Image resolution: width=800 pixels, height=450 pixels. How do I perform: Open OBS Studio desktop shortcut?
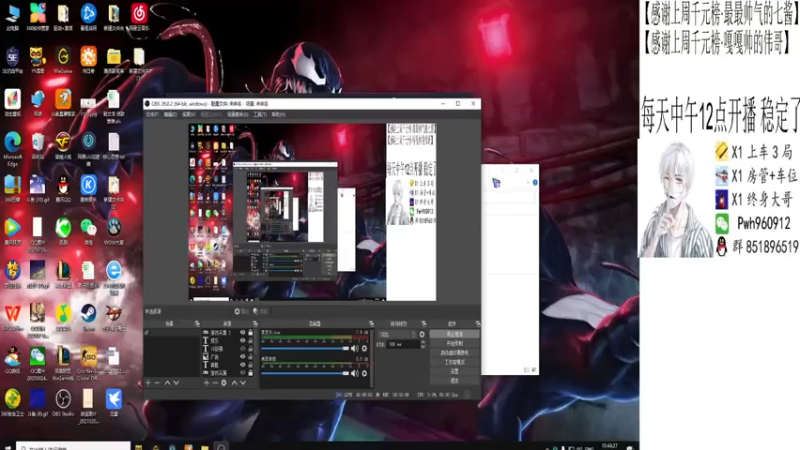[63, 402]
